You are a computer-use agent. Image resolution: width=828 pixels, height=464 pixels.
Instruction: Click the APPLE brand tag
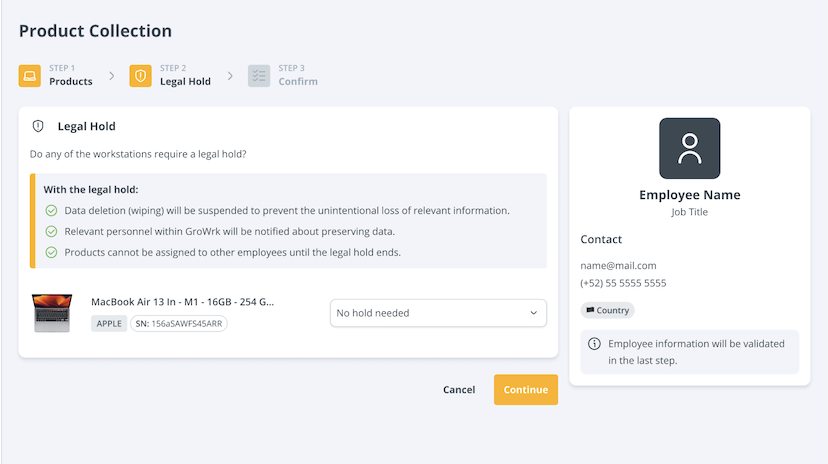pyautogui.click(x=109, y=323)
